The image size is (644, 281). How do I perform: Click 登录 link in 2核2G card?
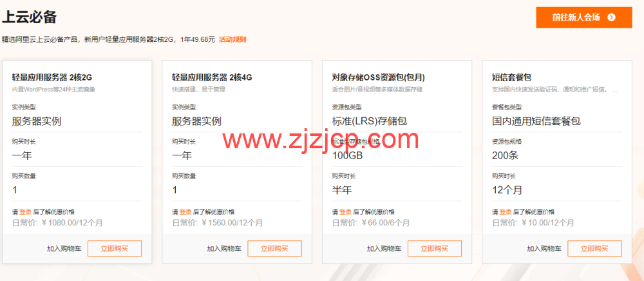coord(26,212)
